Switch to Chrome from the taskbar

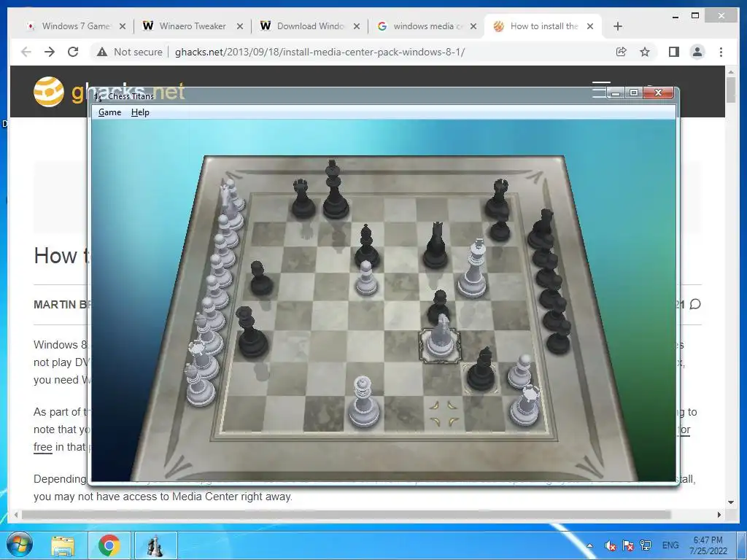click(x=109, y=545)
